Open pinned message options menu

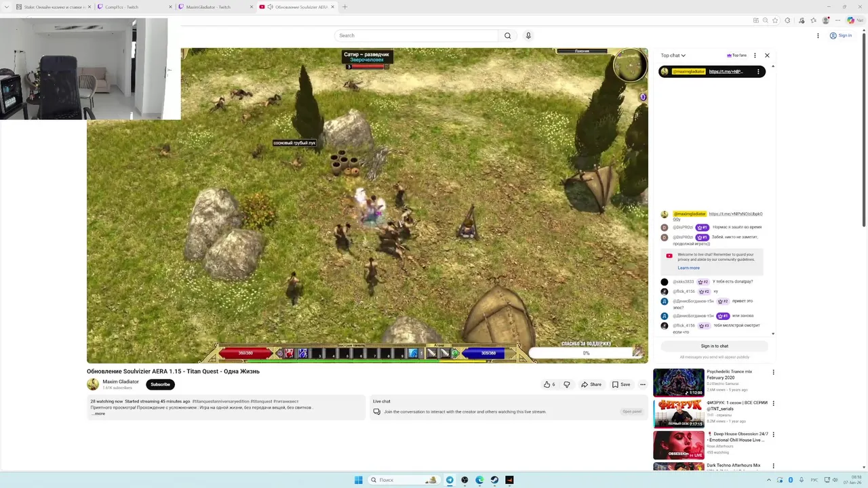point(758,71)
